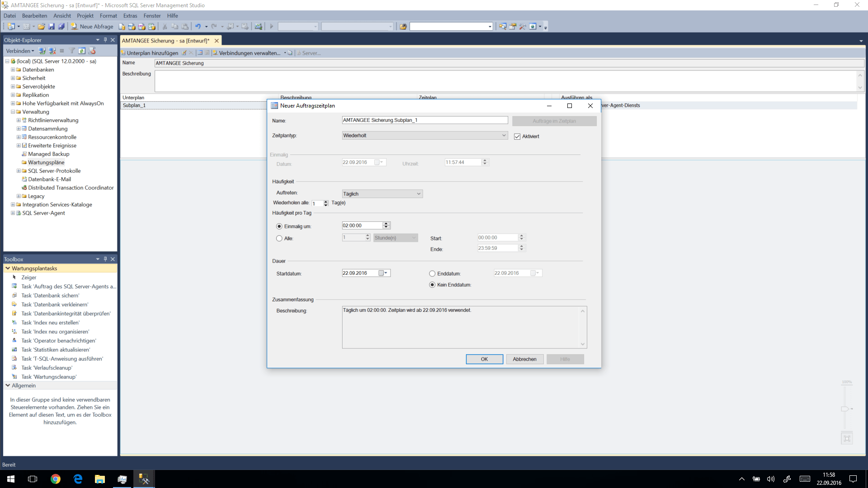This screenshot has width=868, height=488.
Task: Open the Auftreten Täglich dropdown
Action: pos(419,194)
